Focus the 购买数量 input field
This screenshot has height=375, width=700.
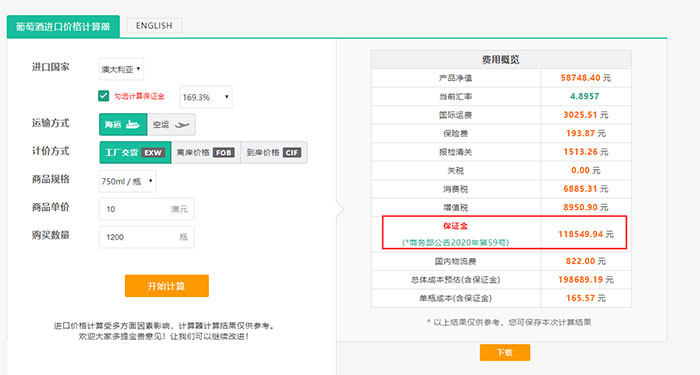point(146,237)
